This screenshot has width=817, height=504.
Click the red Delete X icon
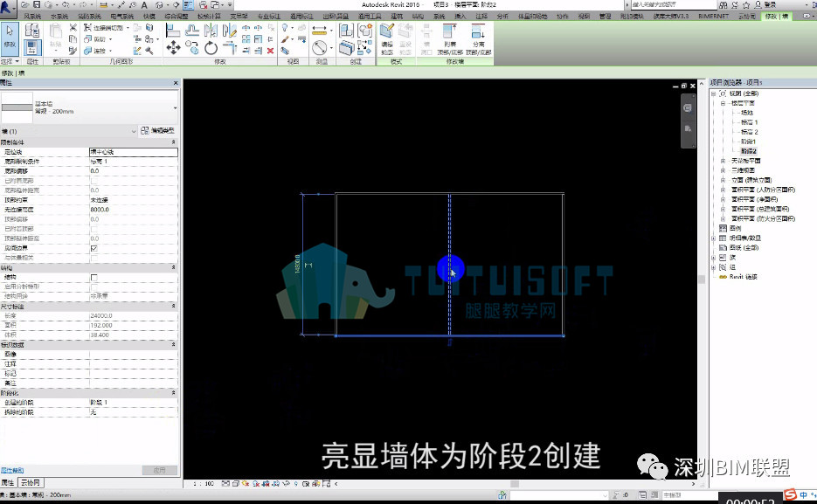pos(270,51)
